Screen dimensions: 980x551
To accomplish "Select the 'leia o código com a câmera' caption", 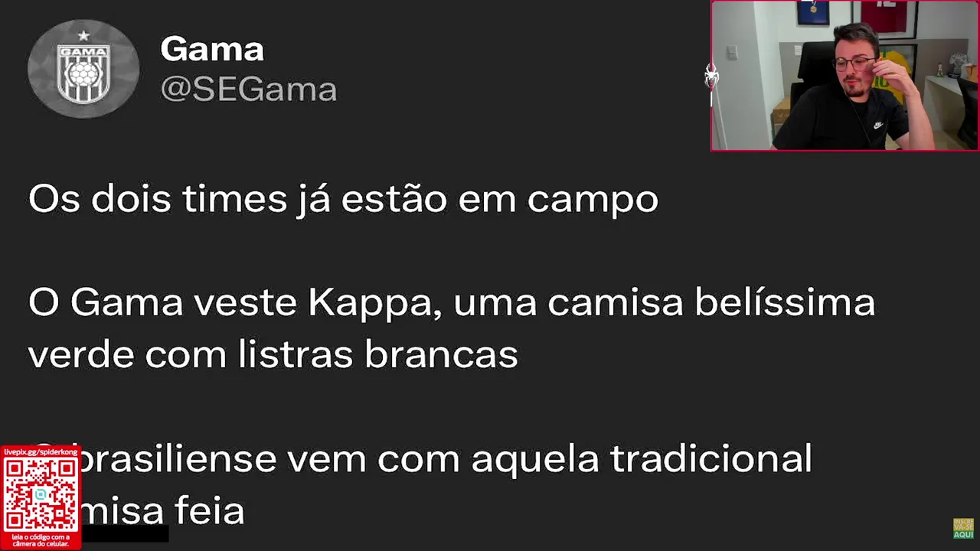I will [x=41, y=540].
